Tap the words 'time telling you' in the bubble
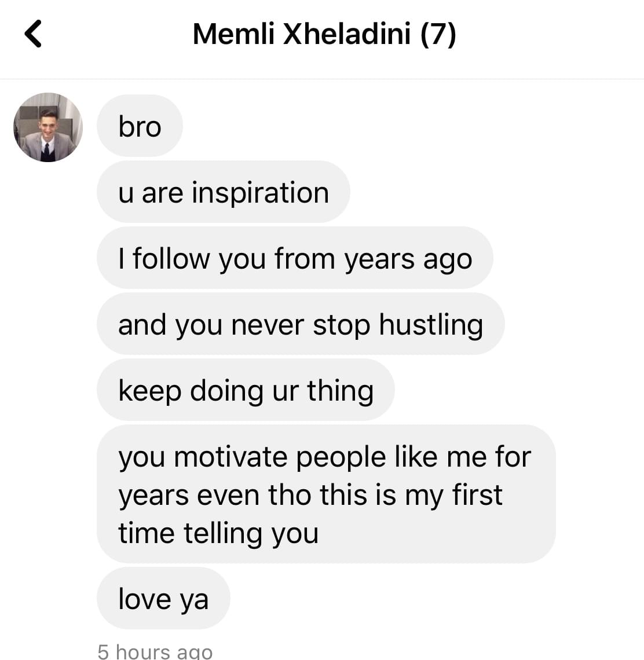 218,533
